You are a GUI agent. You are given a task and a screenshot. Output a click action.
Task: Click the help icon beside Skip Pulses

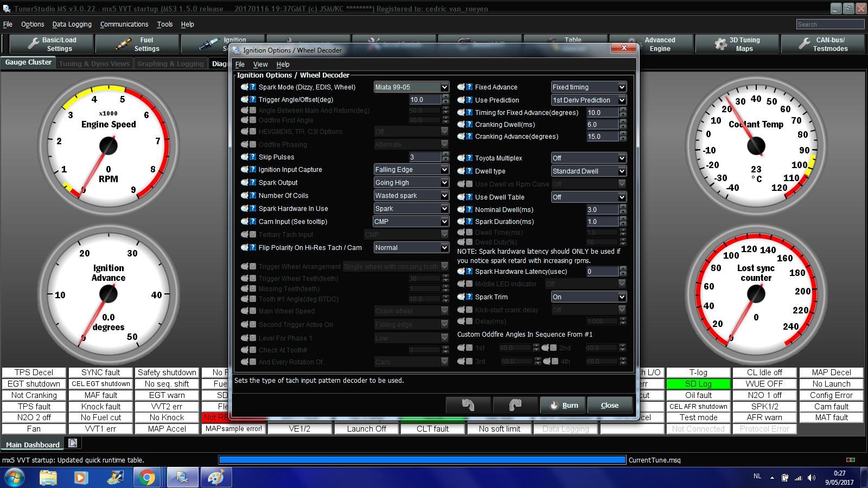coord(253,157)
